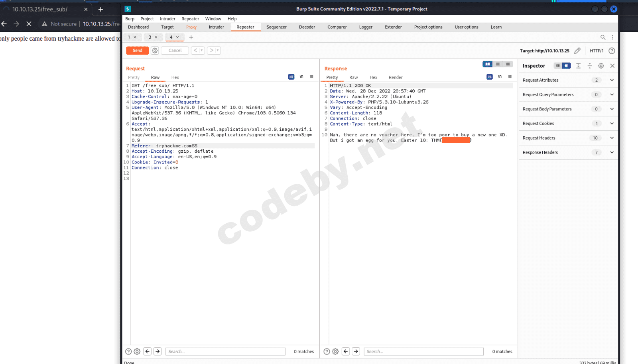The image size is (638, 364).
Task: Select the Request Hex view
Action: (175, 77)
